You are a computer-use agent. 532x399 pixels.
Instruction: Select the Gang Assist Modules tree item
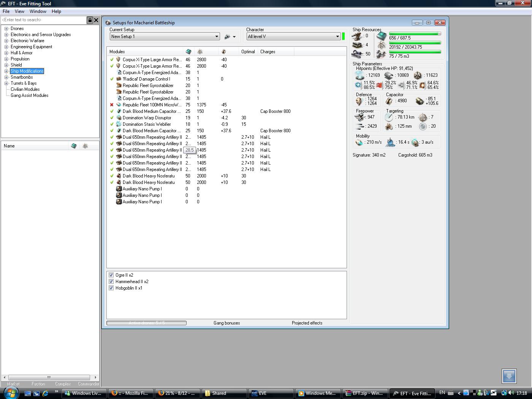[x=30, y=95]
